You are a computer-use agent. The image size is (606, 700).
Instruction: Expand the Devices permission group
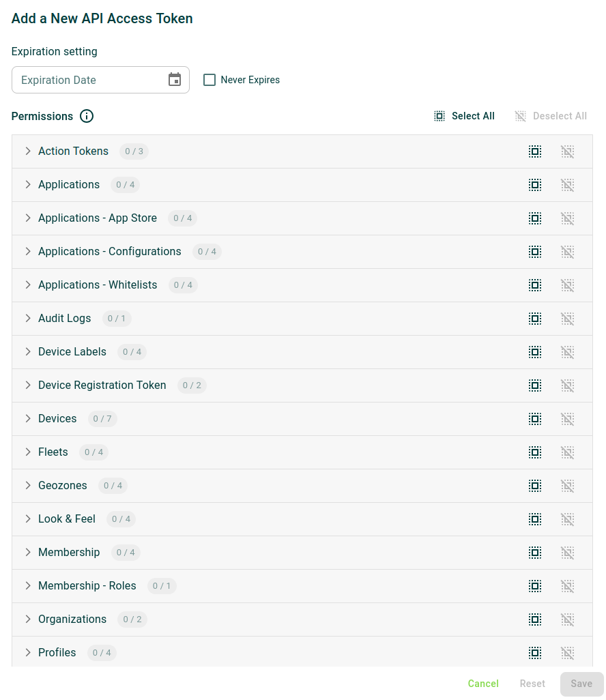28,418
